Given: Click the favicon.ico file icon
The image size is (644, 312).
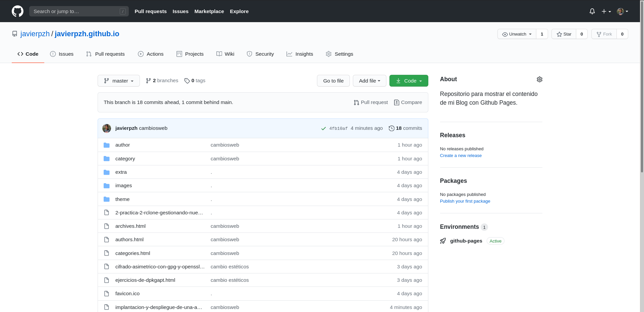Looking at the screenshot, I should click(x=107, y=294).
